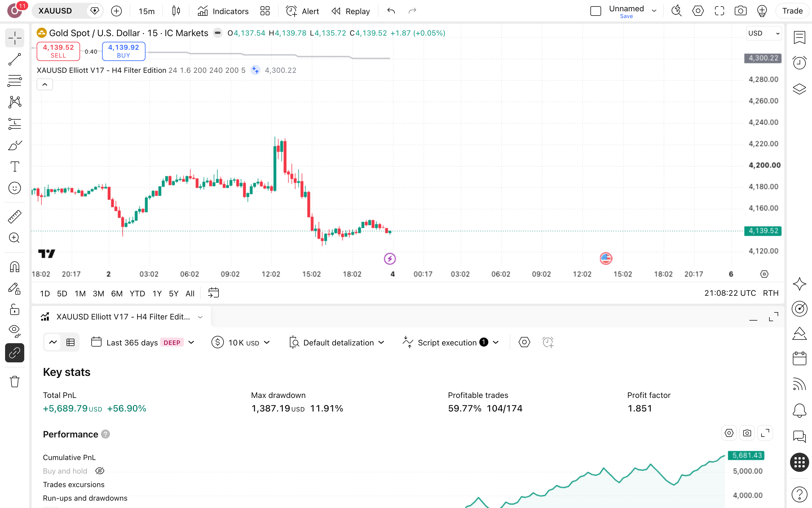Open Script execution dropdown
The height and width of the screenshot is (508, 812).
pos(451,343)
